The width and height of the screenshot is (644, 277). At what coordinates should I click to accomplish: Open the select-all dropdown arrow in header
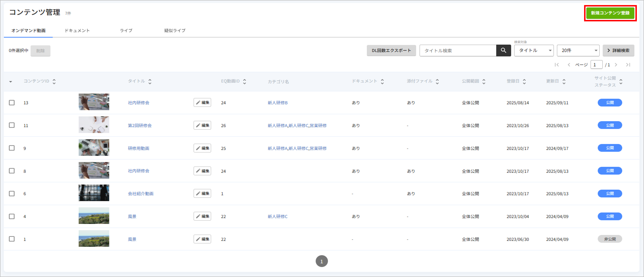pos(10,82)
